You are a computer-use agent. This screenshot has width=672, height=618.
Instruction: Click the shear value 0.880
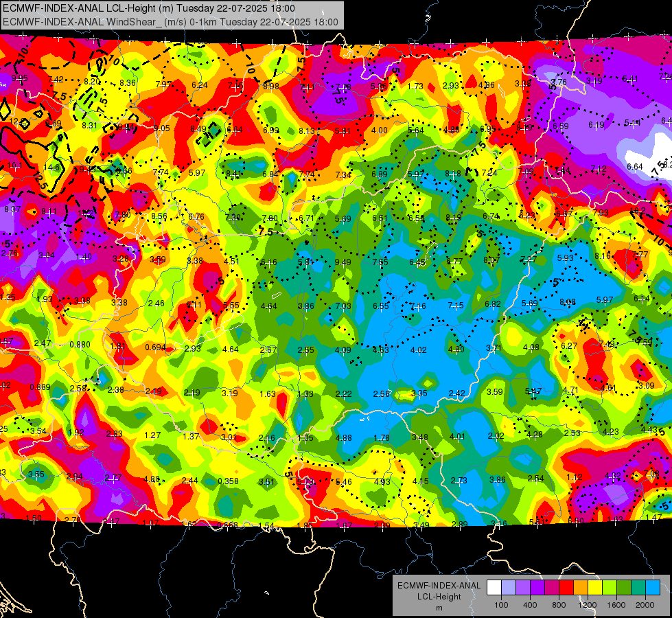coord(80,345)
